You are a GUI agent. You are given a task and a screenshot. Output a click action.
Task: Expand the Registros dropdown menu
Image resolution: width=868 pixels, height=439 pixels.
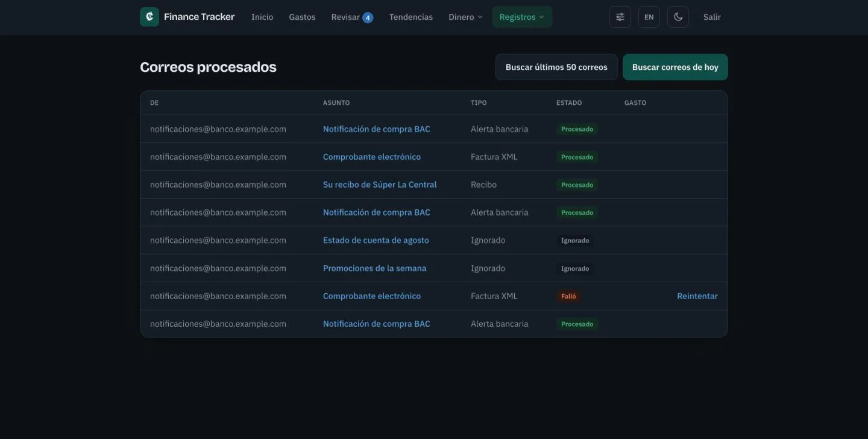[522, 17]
